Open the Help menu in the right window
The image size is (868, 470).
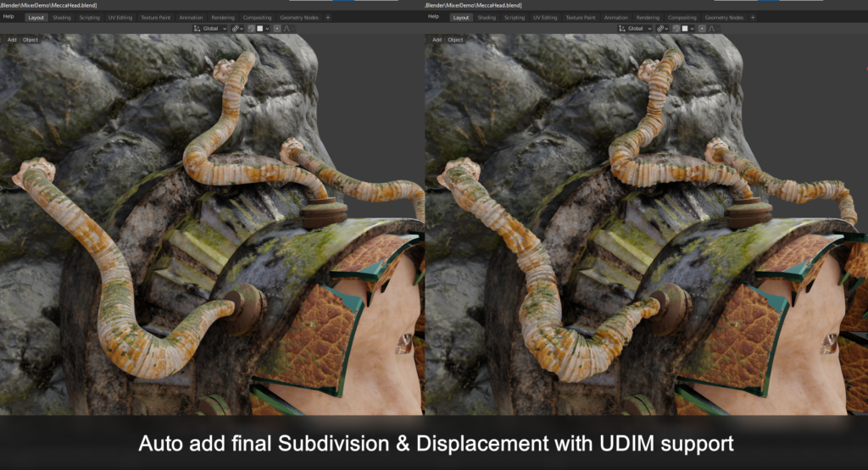(433, 17)
